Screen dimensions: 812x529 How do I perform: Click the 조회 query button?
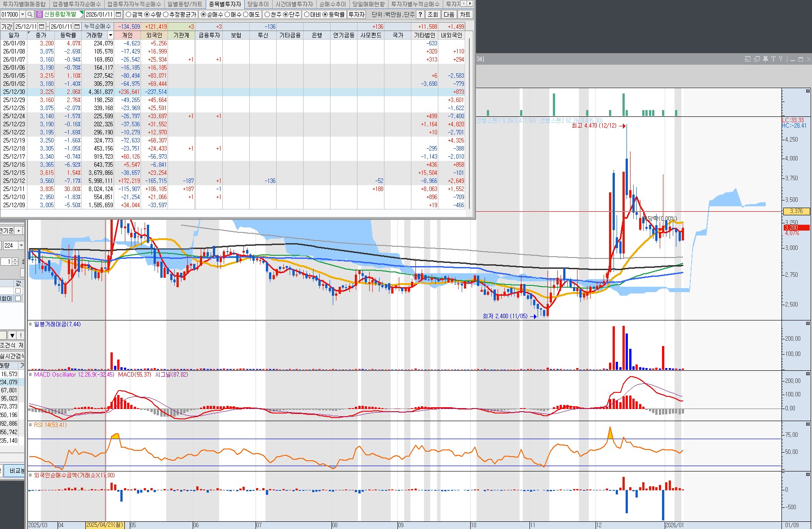[x=432, y=14]
